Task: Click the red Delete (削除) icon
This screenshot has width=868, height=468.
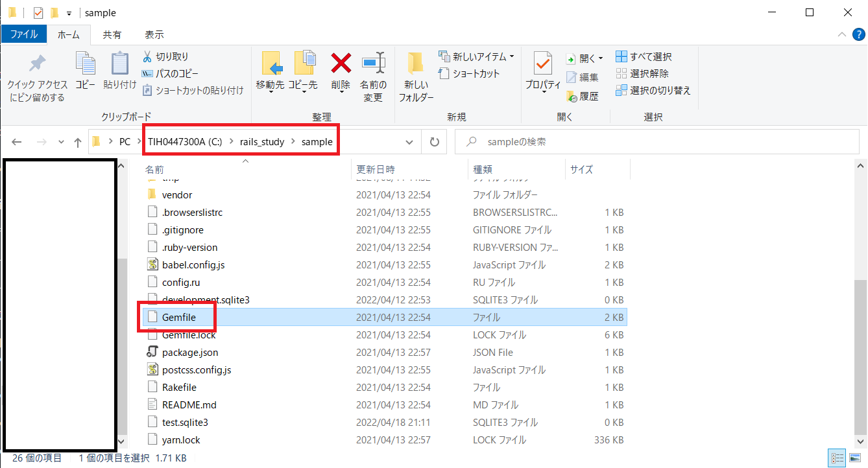Action: tap(341, 63)
